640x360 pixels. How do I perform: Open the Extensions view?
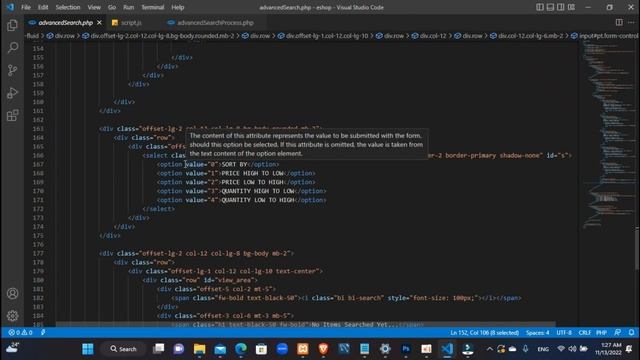coord(12,116)
